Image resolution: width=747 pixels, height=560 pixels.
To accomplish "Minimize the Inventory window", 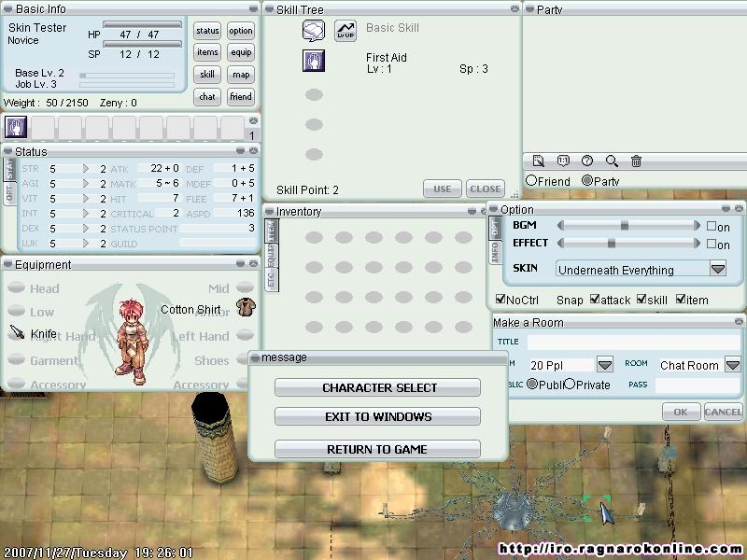I will (472, 211).
